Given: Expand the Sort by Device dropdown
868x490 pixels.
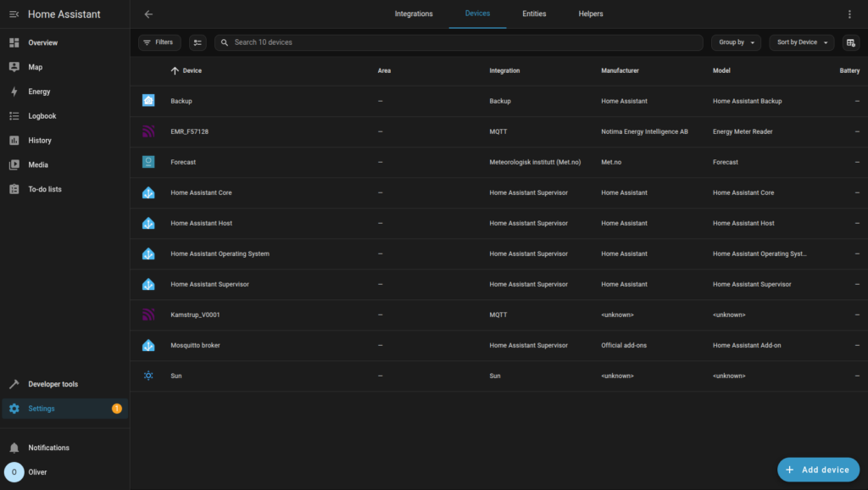Looking at the screenshot, I should (801, 42).
